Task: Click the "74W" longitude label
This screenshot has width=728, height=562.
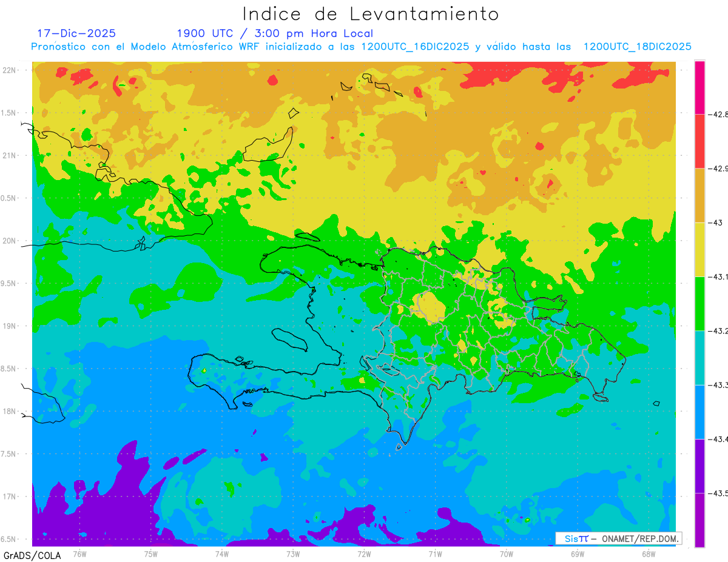Action: tap(222, 554)
